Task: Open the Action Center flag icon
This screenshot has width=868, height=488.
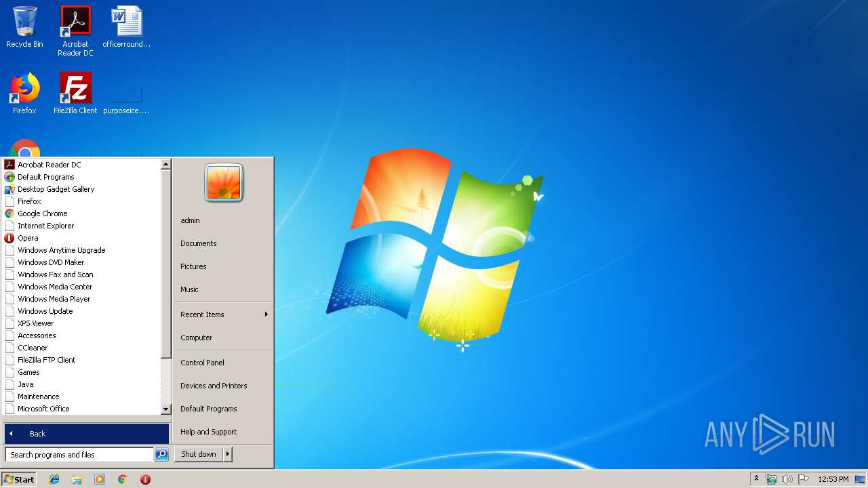Action: (x=804, y=479)
